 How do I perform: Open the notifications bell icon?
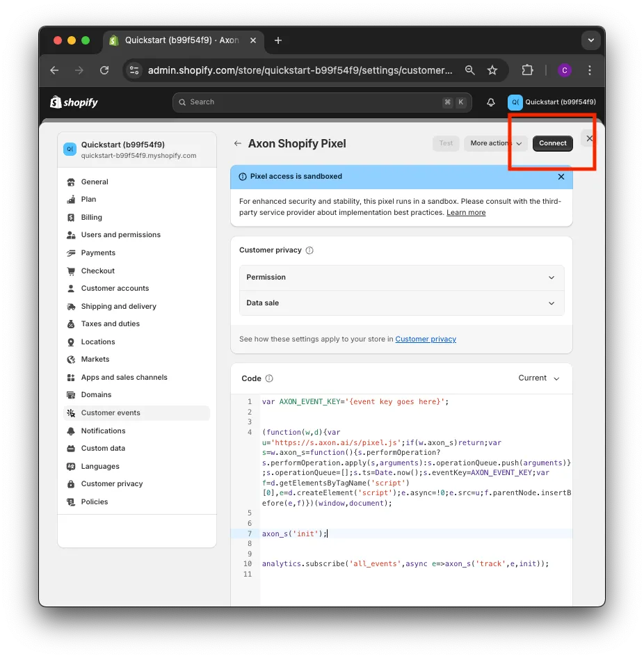[x=490, y=102]
